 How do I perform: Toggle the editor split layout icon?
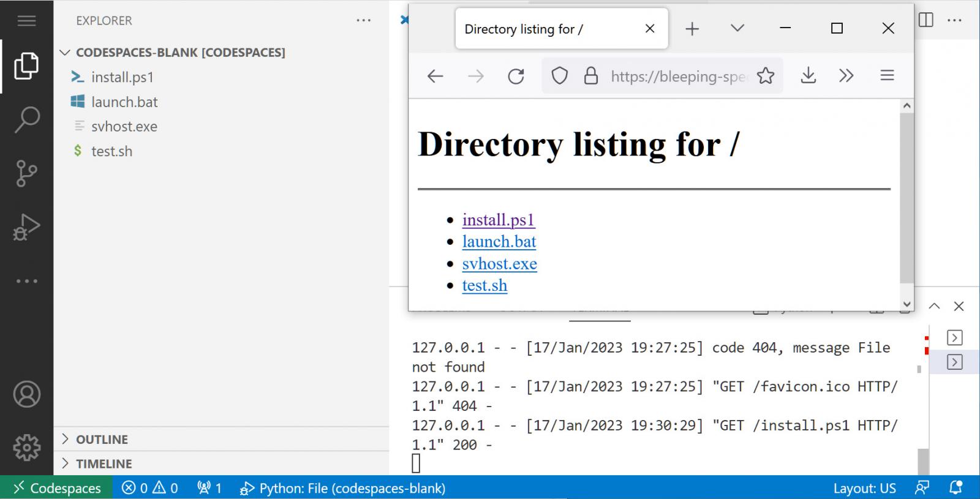pyautogui.click(x=926, y=20)
